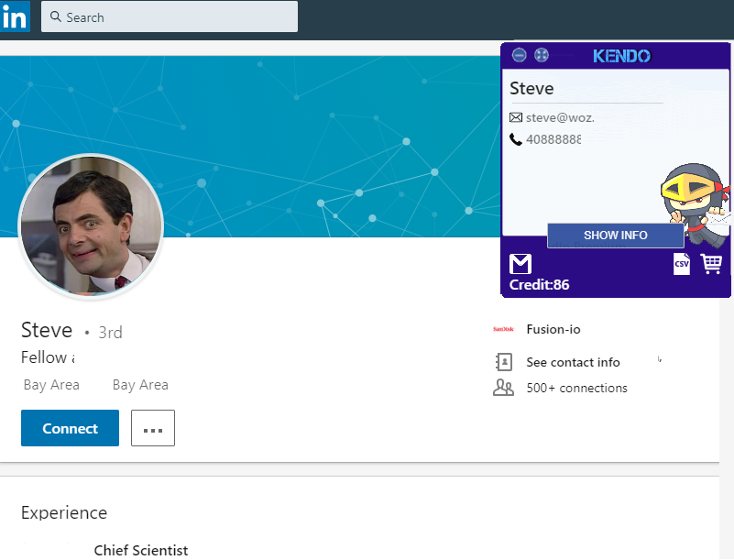
Task: Export contact using the CSV file icon
Action: coord(681,264)
